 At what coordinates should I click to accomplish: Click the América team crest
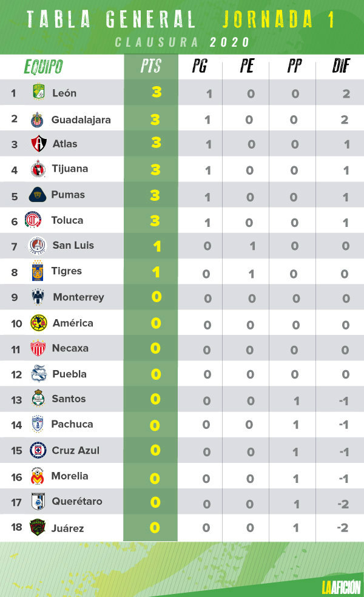coord(38,323)
